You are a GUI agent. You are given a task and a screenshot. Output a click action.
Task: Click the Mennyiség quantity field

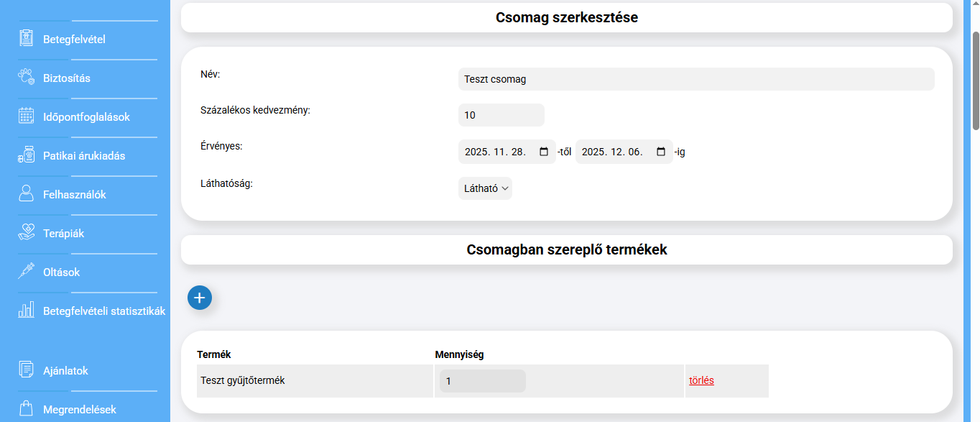[x=482, y=381]
